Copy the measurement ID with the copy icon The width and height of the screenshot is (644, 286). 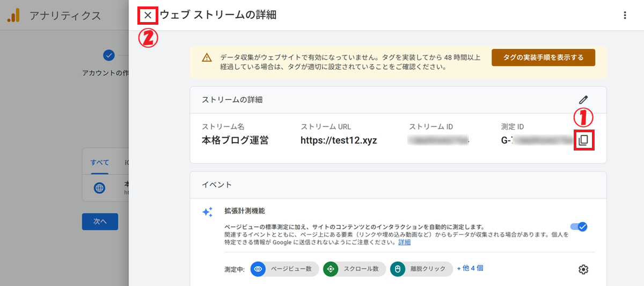pyautogui.click(x=583, y=140)
